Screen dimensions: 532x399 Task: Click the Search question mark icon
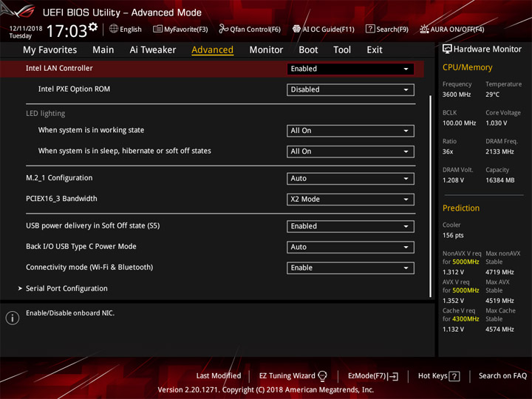tap(370, 29)
